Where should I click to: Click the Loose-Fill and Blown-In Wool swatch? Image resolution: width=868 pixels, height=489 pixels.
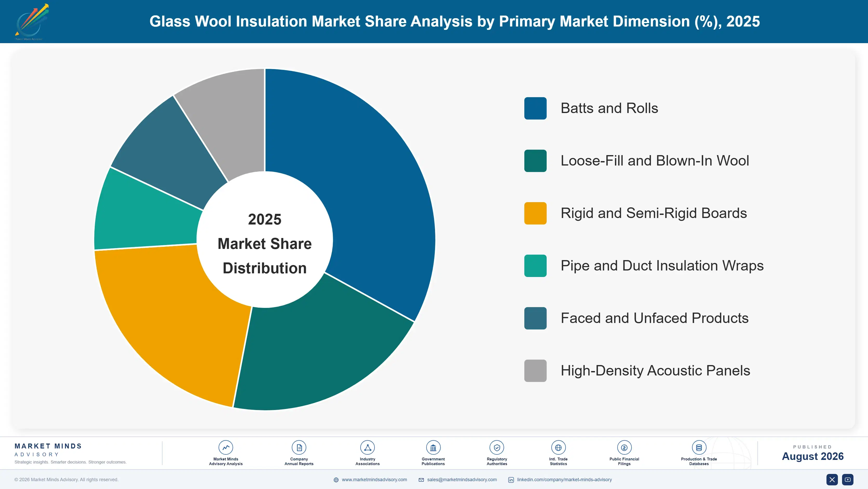pyautogui.click(x=535, y=161)
